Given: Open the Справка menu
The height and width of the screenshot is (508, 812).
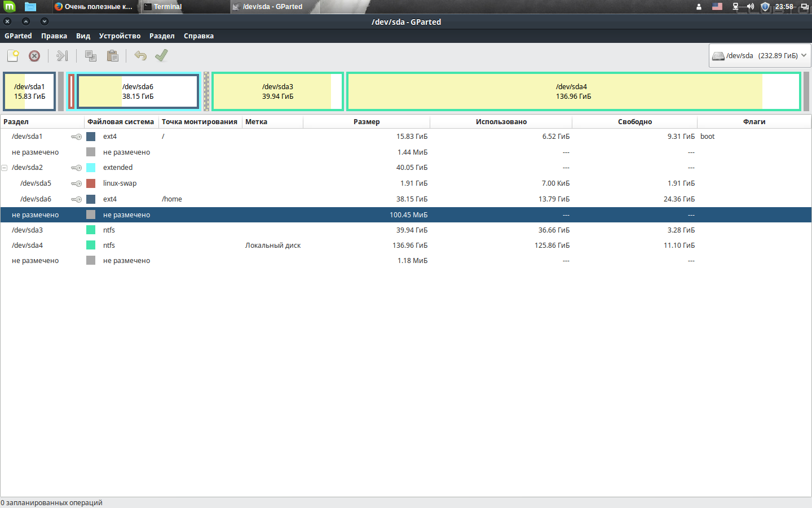Looking at the screenshot, I should coord(198,36).
